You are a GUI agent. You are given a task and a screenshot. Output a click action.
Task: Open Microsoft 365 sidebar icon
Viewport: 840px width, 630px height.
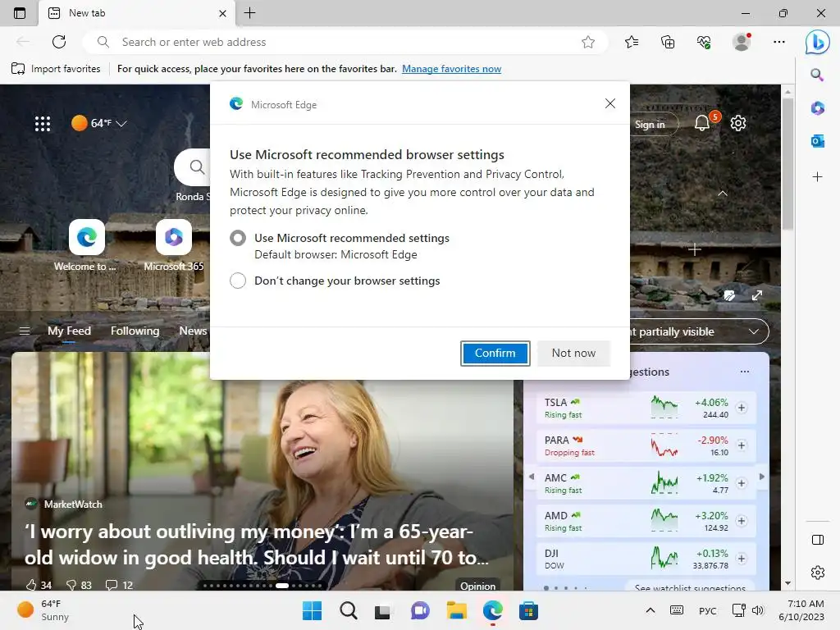coord(817,108)
